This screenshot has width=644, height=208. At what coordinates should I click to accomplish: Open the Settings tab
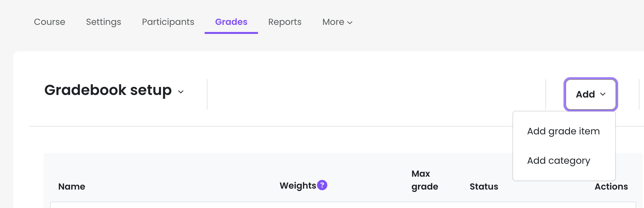[x=103, y=22]
